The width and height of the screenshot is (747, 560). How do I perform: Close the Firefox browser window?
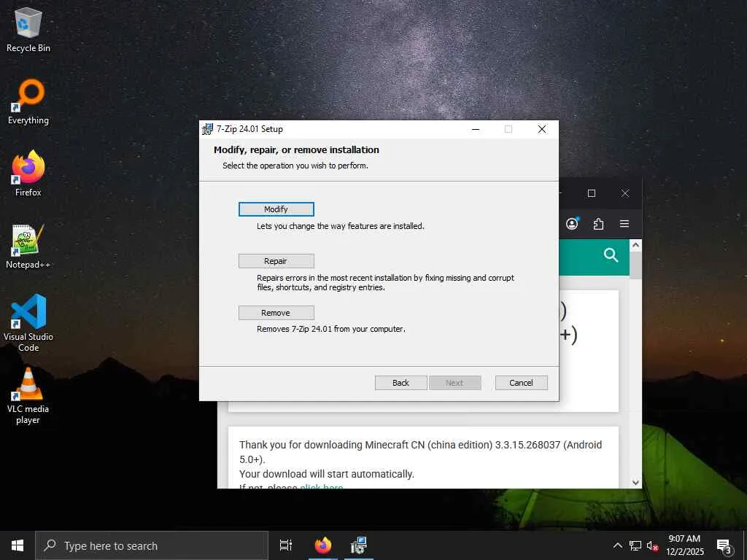625,193
